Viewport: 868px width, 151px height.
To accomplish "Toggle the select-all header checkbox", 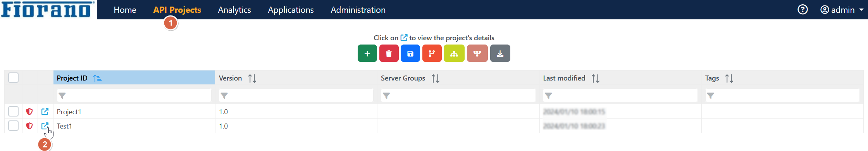I will pyautogui.click(x=13, y=78).
